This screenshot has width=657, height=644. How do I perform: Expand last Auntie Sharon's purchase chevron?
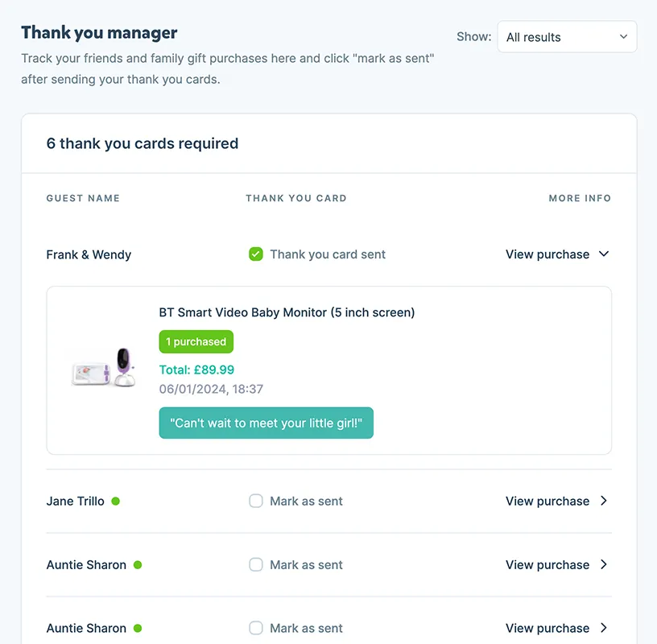(x=604, y=628)
